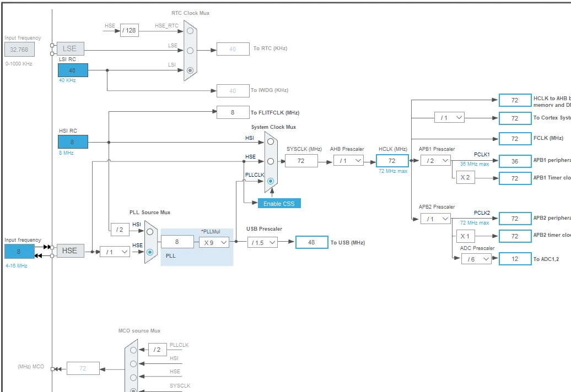Click the APB2 peripheral clocks 72 box
This screenshot has height=392, width=571.
[515, 219]
